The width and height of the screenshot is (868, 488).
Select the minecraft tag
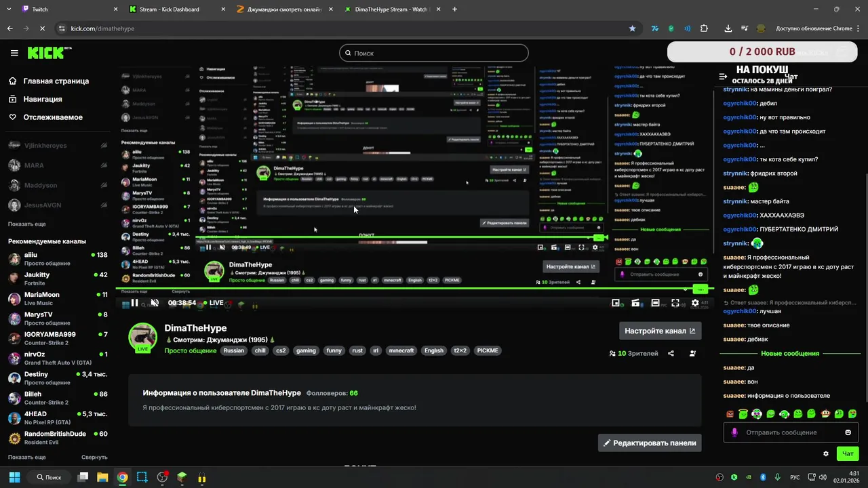pyautogui.click(x=401, y=350)
